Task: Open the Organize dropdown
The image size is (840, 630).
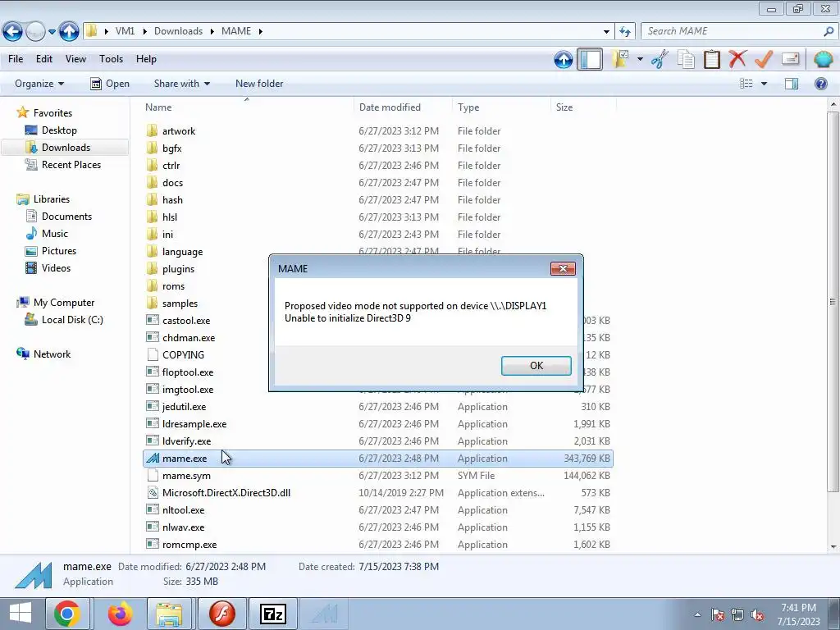Action: [x=39, y=84]
